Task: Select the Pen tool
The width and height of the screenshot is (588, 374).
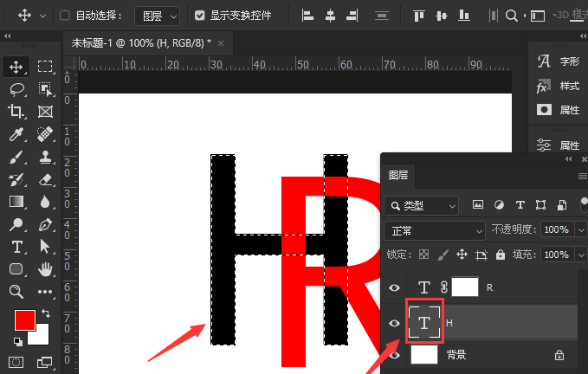Action: 46,224
